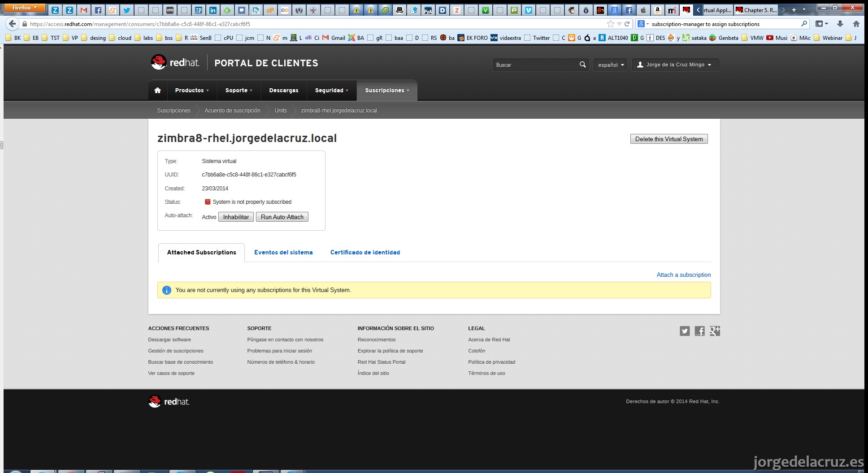Screen dimensions: 868x473
Task: Open Red Hat's Twitter footer icon
Action: tap(685, 331)
